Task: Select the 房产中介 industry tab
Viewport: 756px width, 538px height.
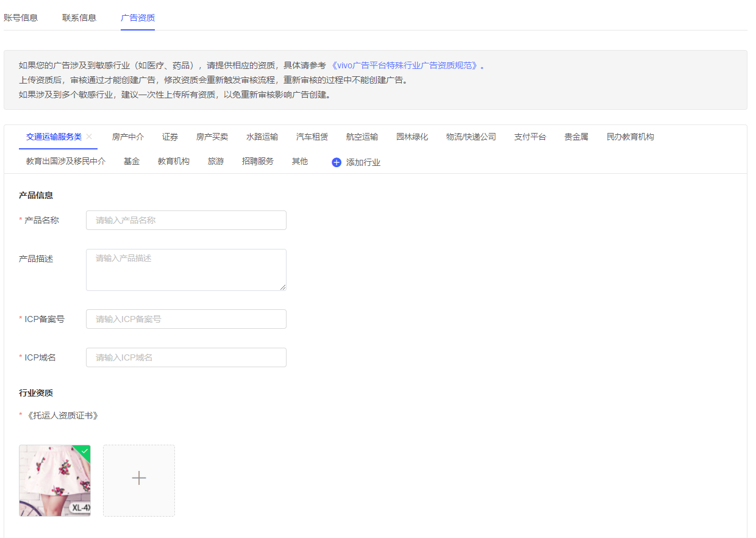Action: 128,137
